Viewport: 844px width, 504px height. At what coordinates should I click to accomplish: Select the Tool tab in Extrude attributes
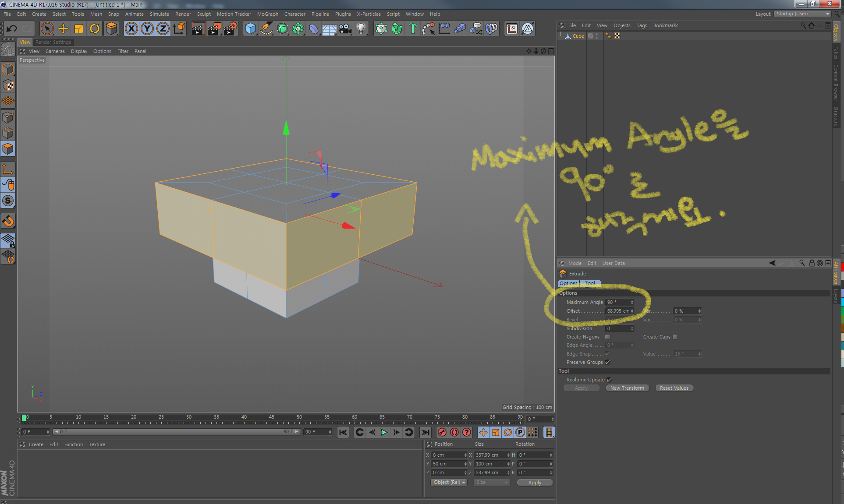pos(590,283)
